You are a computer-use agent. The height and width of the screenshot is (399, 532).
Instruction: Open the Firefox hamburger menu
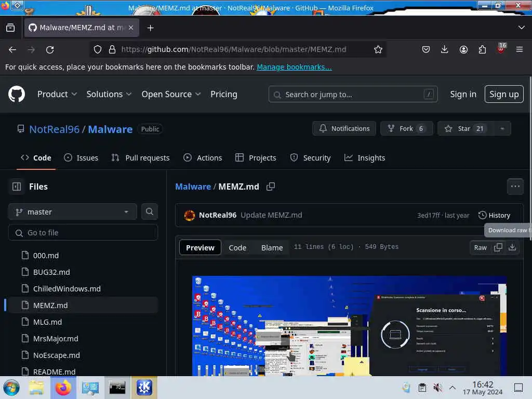tap(520, 49)
